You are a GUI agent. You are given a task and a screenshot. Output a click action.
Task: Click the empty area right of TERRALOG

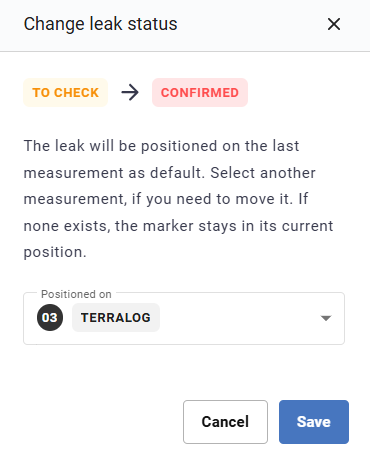click(x=238, y=318)
